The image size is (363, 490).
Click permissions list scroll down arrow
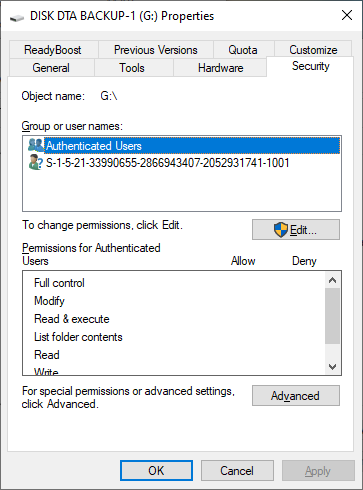pyautogui.click(x=332, y=367)
